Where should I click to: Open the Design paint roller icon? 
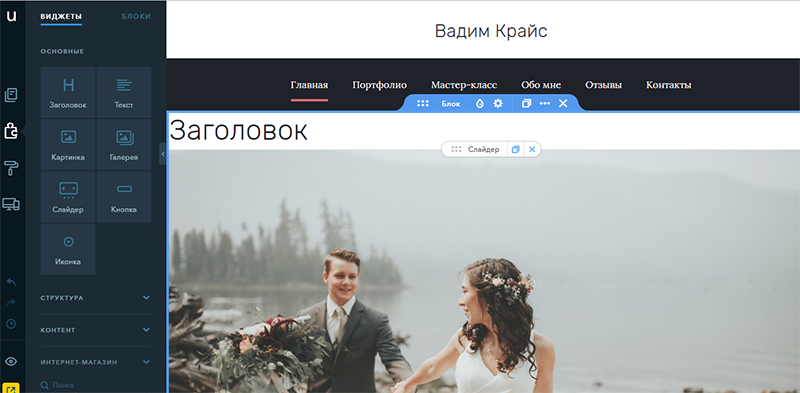click(x=11, y=167)
